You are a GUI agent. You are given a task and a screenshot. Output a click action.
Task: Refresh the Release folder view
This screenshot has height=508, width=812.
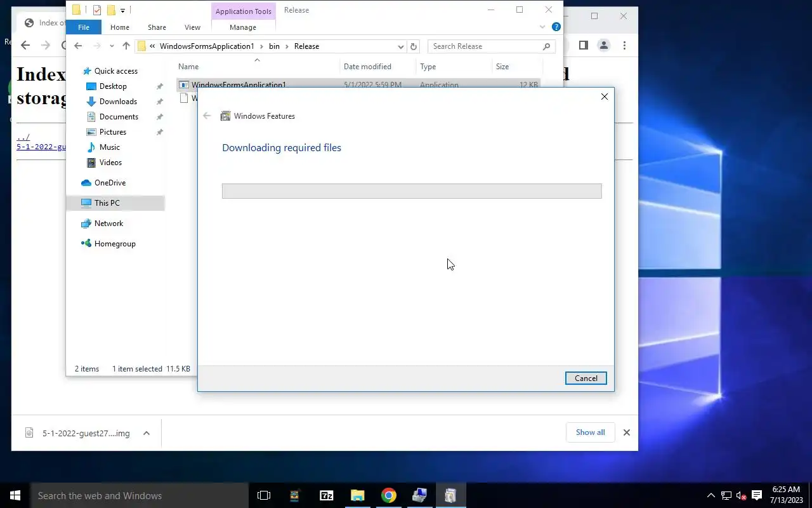click(414, 46)
